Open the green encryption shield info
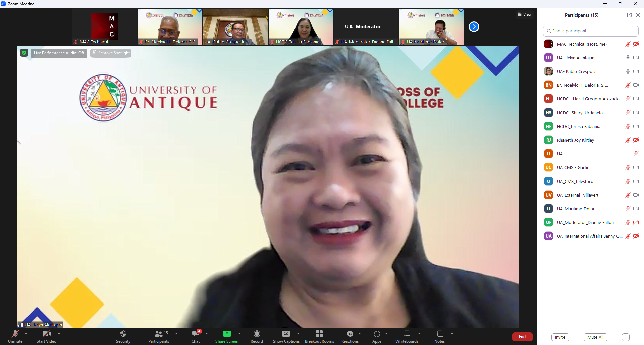The image size is (644, 345). (x=24, y=53)
